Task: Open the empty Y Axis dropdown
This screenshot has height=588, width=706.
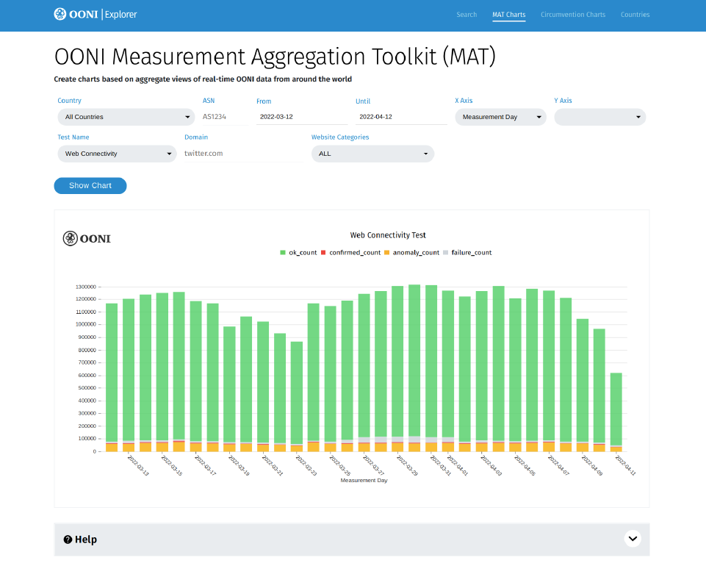Action: pyautogui.click(x=599, y=117)
